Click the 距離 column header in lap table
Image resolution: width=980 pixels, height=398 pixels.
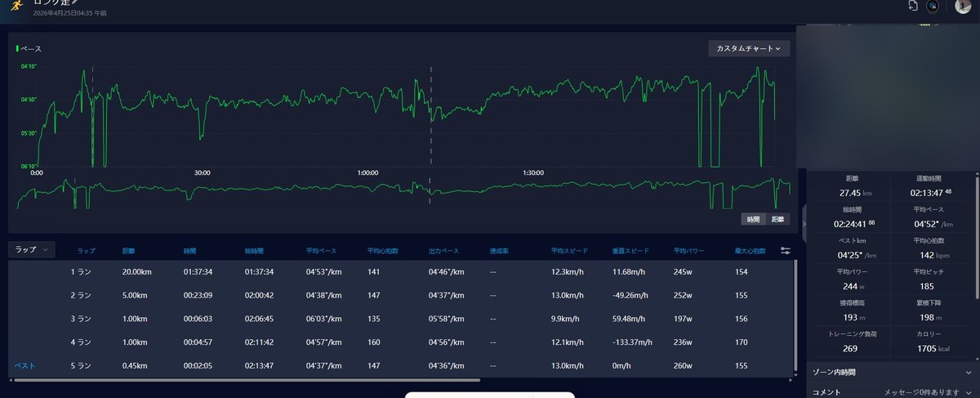pos(128,250)
